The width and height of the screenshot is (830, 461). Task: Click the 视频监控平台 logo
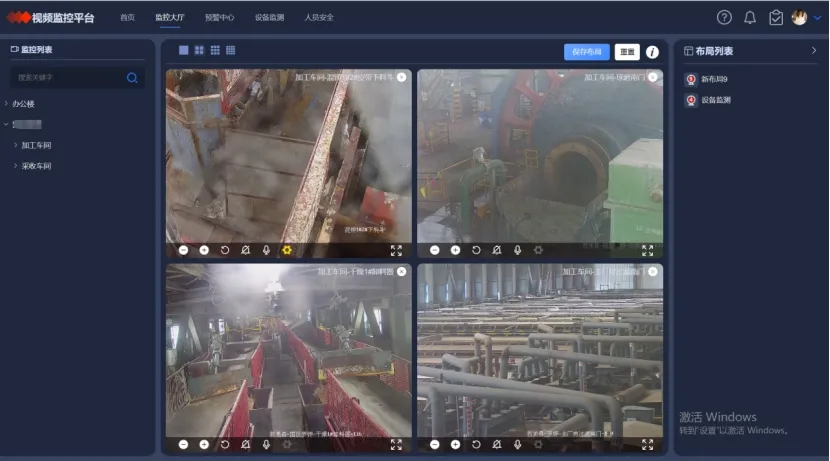pos(51,17)
